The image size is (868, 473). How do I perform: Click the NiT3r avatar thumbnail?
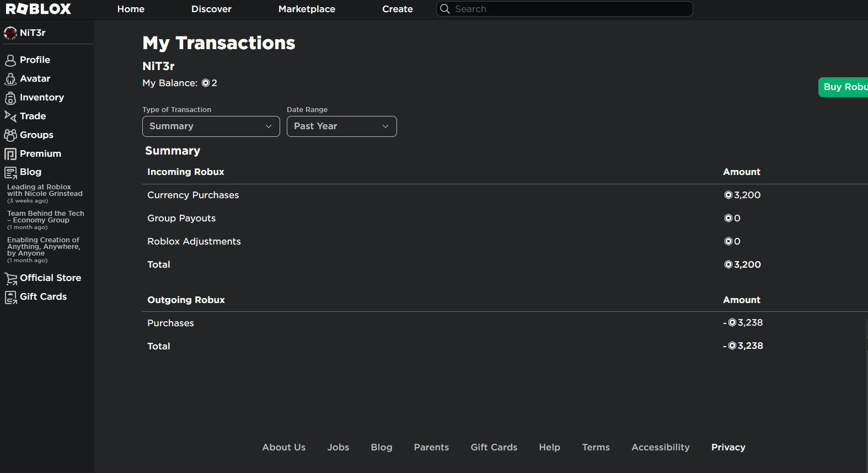[x=10, y=33]
